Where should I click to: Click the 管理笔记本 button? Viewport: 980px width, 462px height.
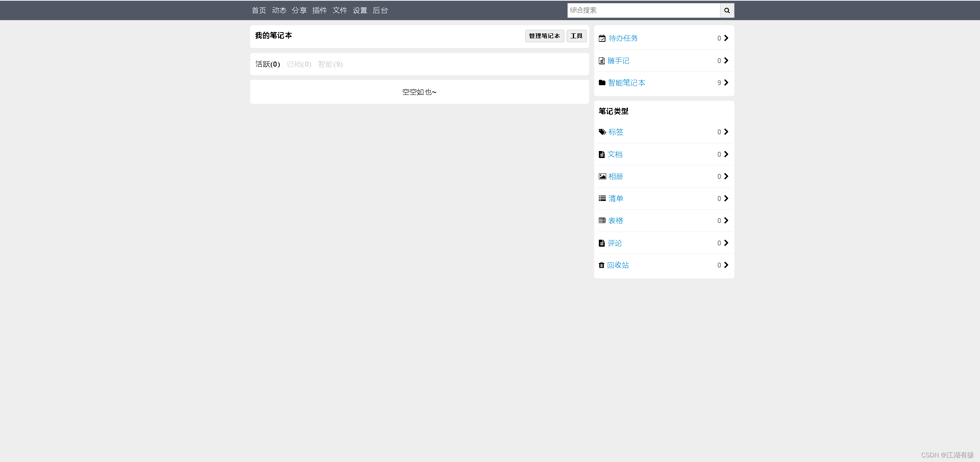point(544,36)
